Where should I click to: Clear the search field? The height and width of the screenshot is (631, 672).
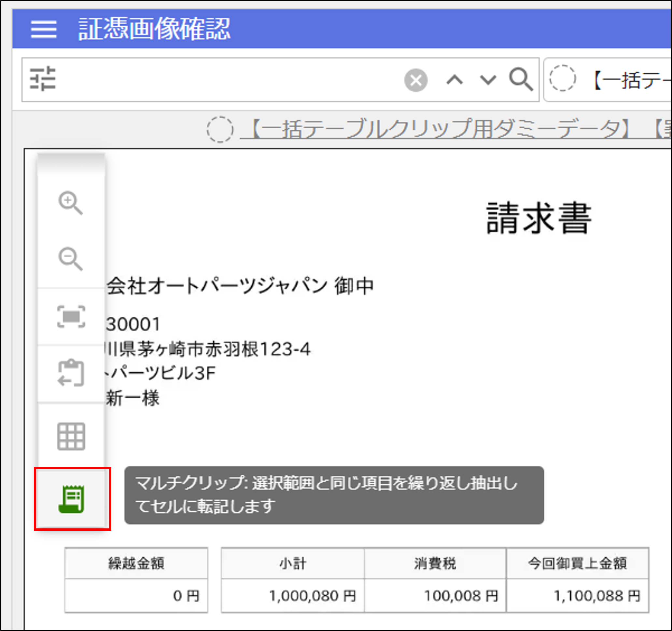pos(415,80)
